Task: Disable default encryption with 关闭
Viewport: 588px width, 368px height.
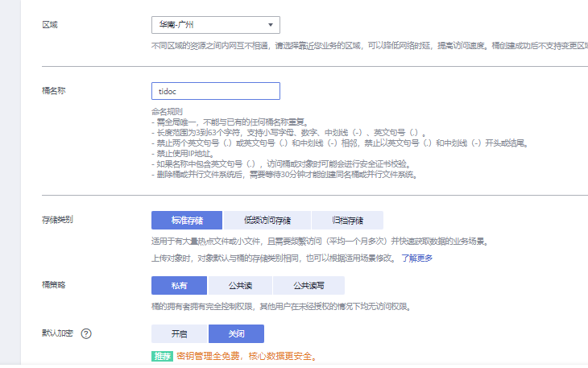Action: tap(236, 333)
